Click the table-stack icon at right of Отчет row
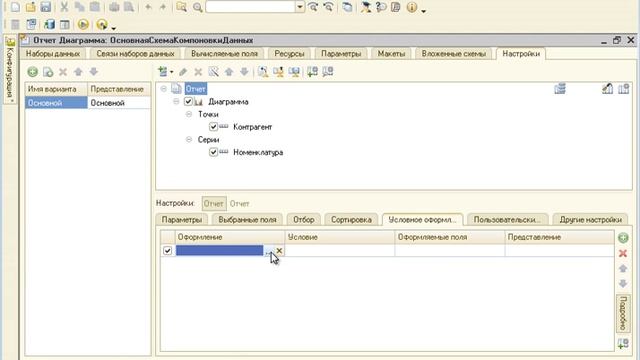The width and height of the screenshot is (640, 360). [560, 89]
